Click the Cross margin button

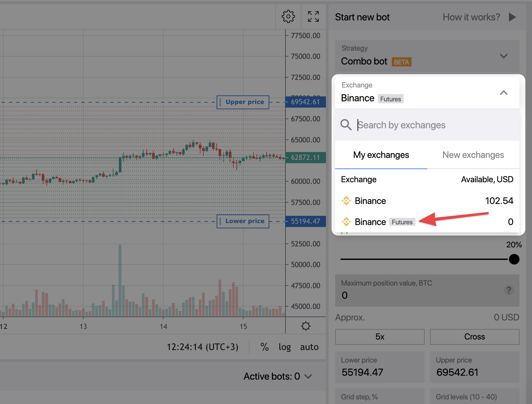(475, 337)
